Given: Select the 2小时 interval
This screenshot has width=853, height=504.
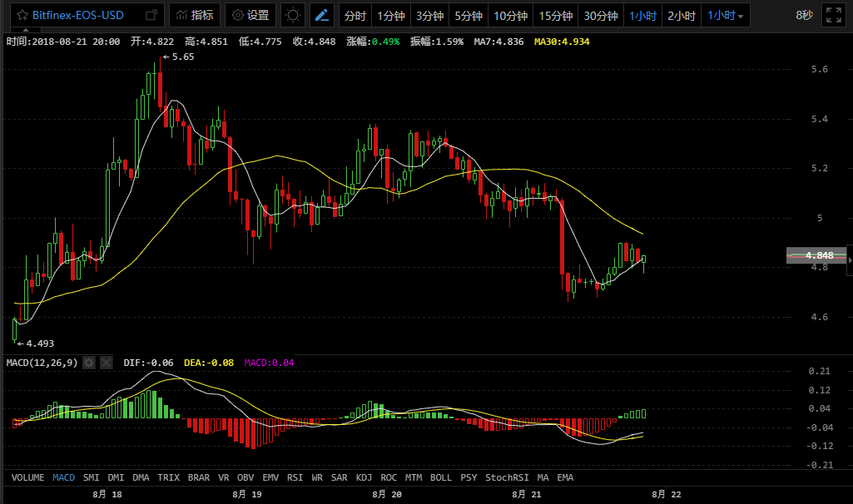Looking at the screenshot, I should pos(682,16).
